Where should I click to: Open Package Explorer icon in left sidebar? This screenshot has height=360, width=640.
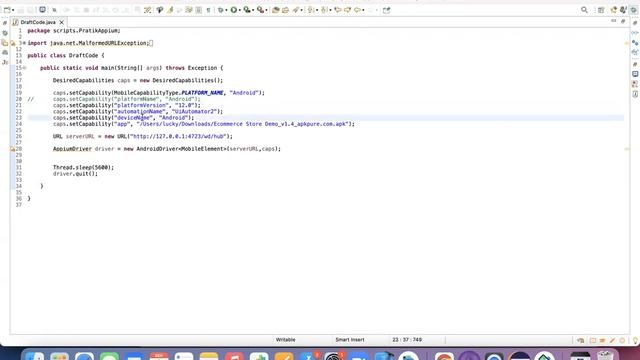[x=5, y=42]
